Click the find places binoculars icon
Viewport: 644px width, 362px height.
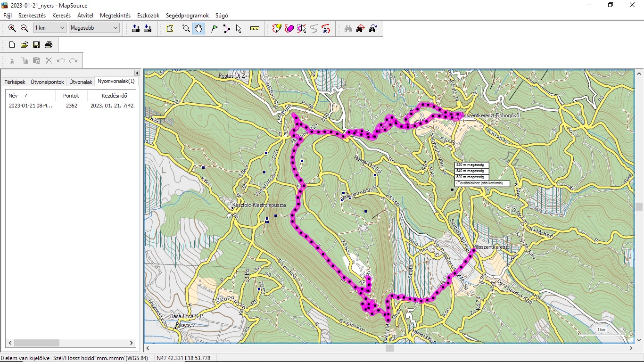click(x=348, y=28)
